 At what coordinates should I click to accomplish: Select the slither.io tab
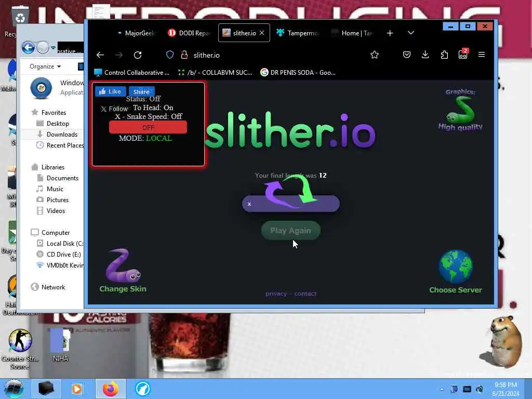244,33
